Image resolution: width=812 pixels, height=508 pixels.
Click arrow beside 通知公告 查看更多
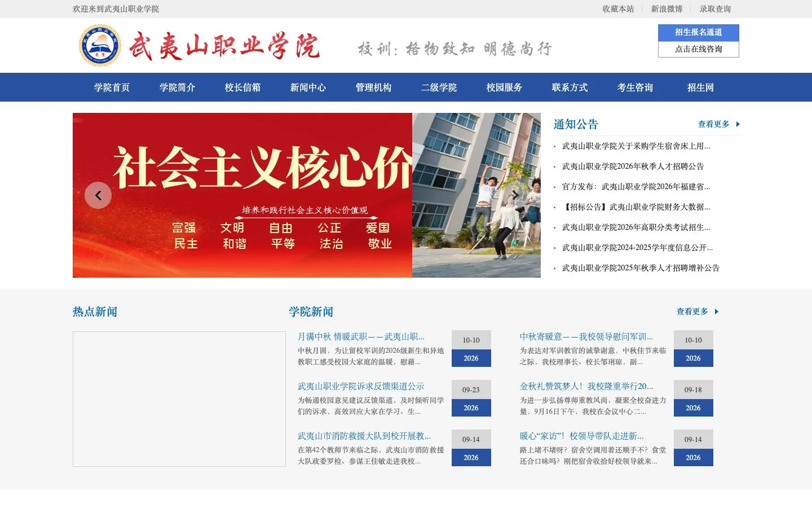(738, 124)
